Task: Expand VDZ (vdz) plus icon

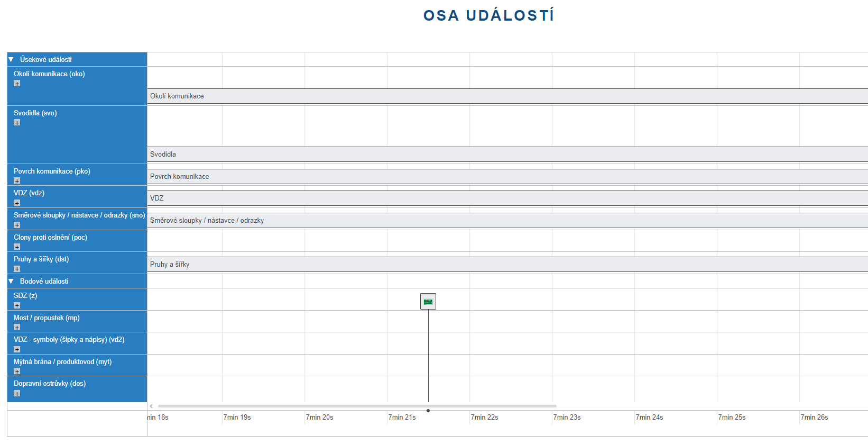Action: click(x=17, y=203)
